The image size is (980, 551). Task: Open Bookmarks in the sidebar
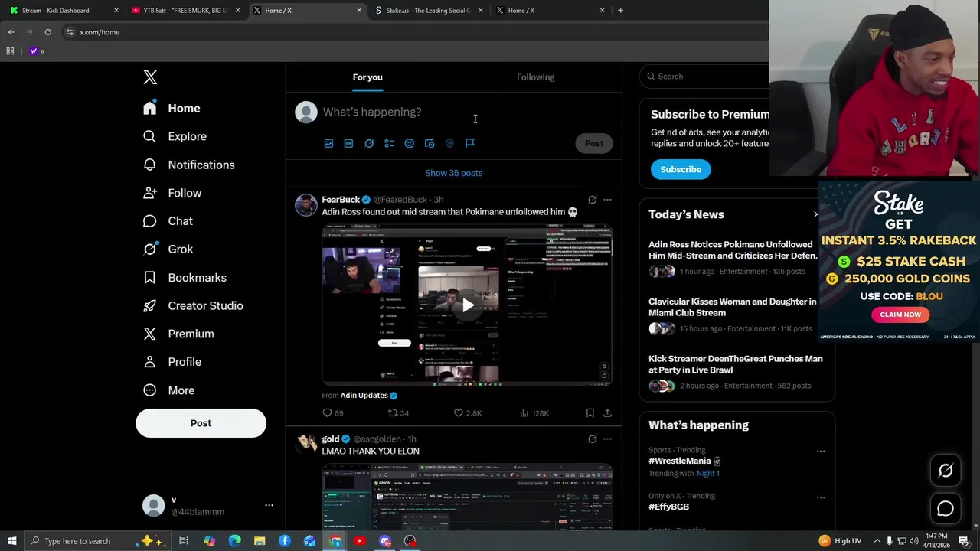pyautogui.click(x=185, y=277)
